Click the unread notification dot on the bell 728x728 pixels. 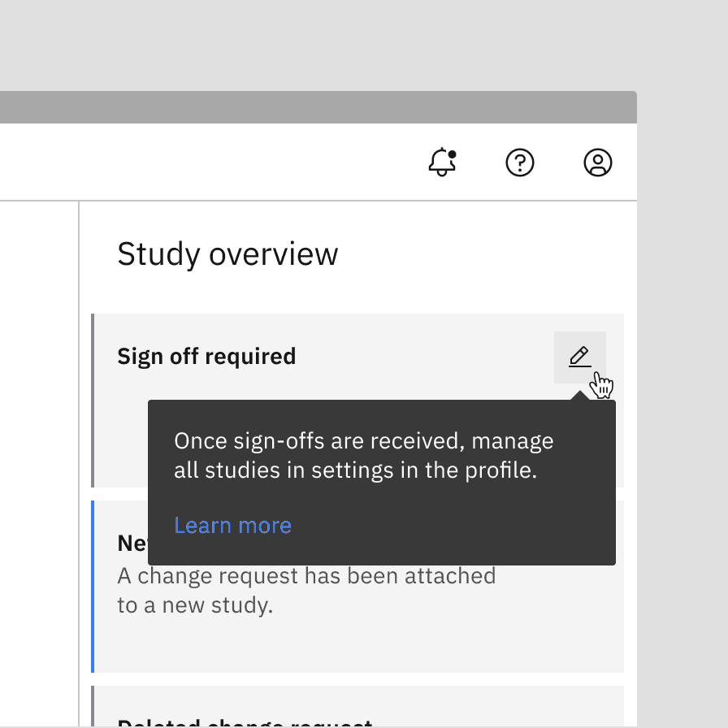click(453, 153)
